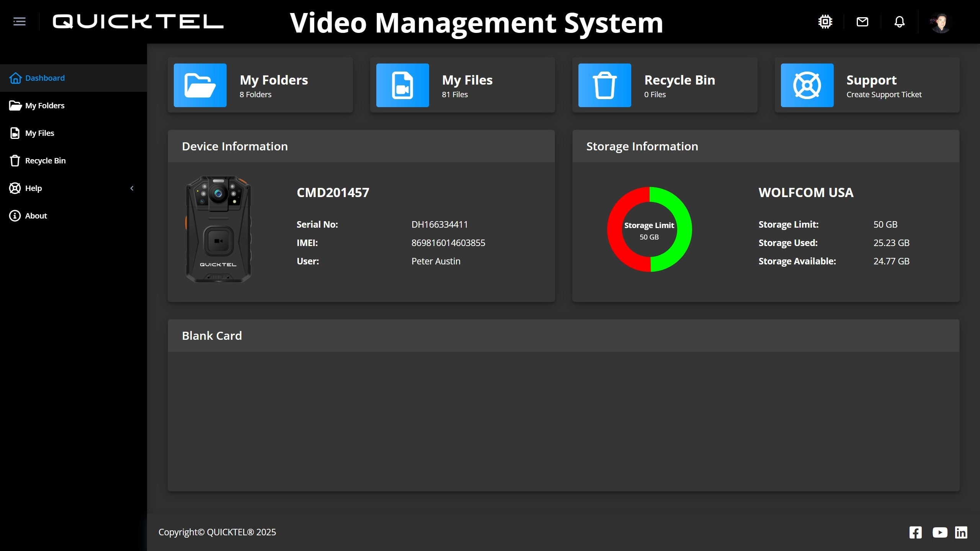Visit the Facebook page icon
This screenshot has height=551, width=980.
click(x=915, y=532)
